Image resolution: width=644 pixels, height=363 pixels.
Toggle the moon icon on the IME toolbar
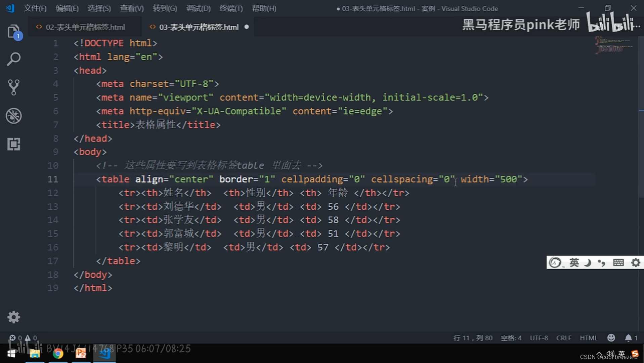[588, 263]
